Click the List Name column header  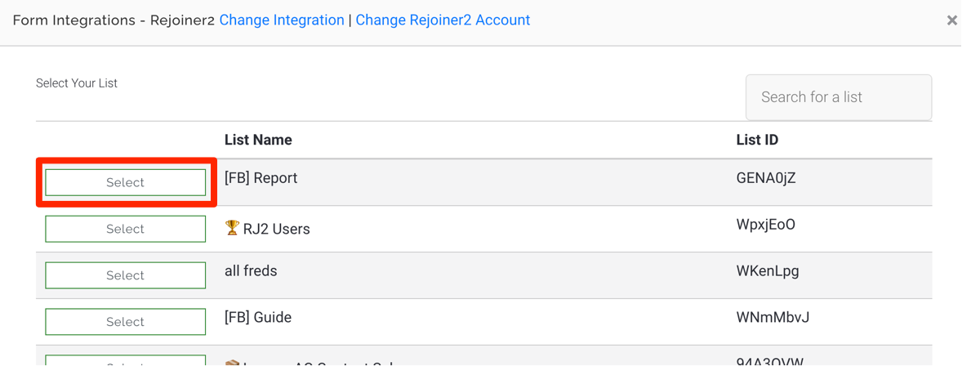(x=258, y=140)
